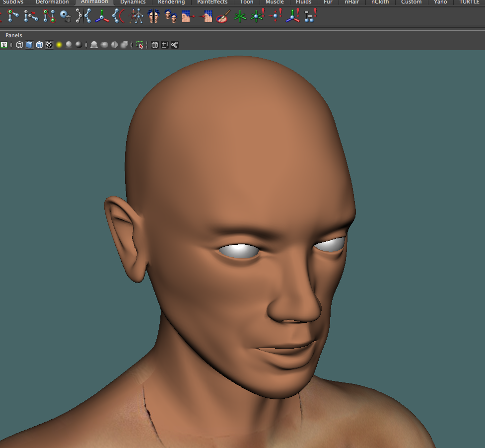This screenshot has height=448, width=485.
Task: Switch to the Dynamics shelf tab
Action: coord(133,2)
